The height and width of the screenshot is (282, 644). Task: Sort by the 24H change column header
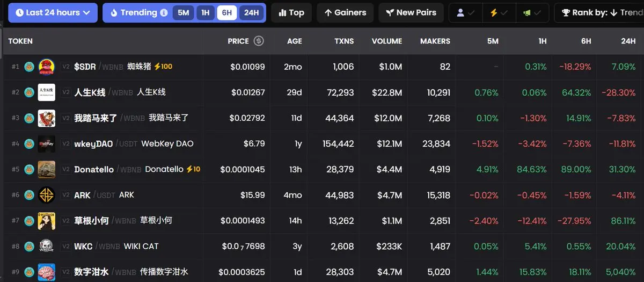click(628, 41)
